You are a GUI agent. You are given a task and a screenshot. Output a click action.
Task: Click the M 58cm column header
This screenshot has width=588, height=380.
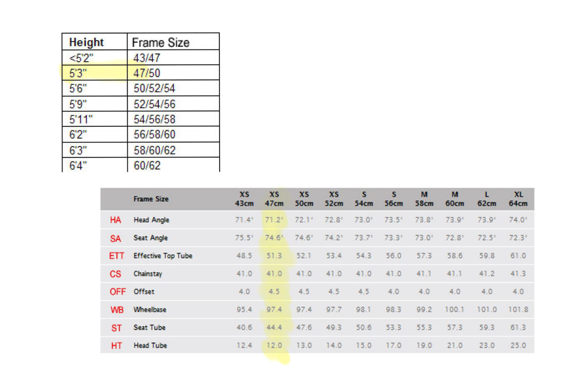[x=424, y=199]
